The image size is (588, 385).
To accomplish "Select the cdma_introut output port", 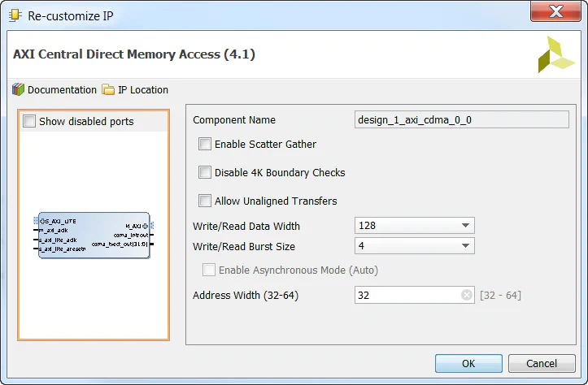I will tap(131, 236).
